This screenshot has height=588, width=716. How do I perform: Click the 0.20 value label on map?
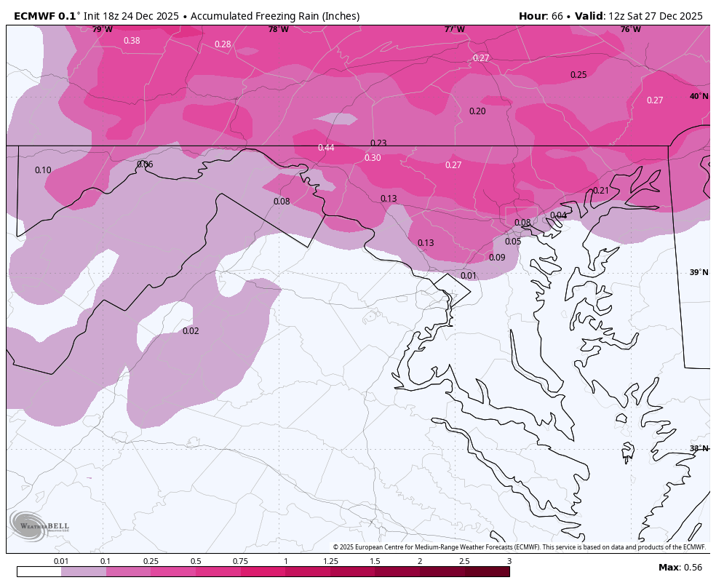click(477, 111)
